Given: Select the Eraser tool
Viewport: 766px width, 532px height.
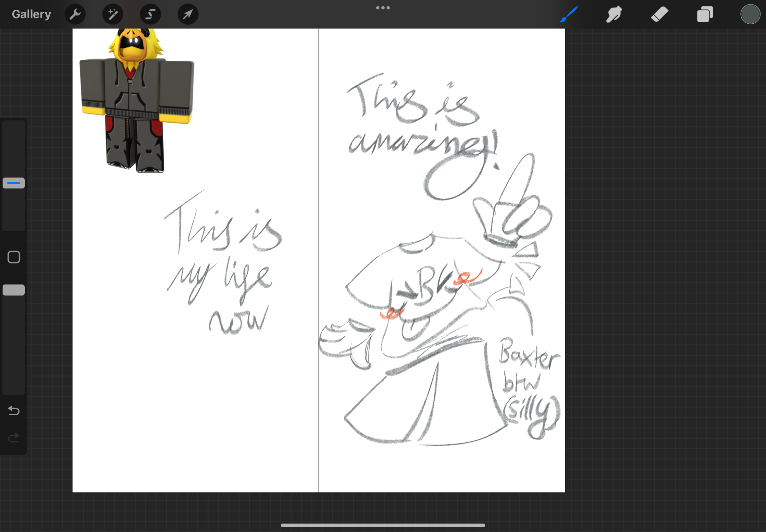Looking at the screenshot, I should click(x=659, y=14).
